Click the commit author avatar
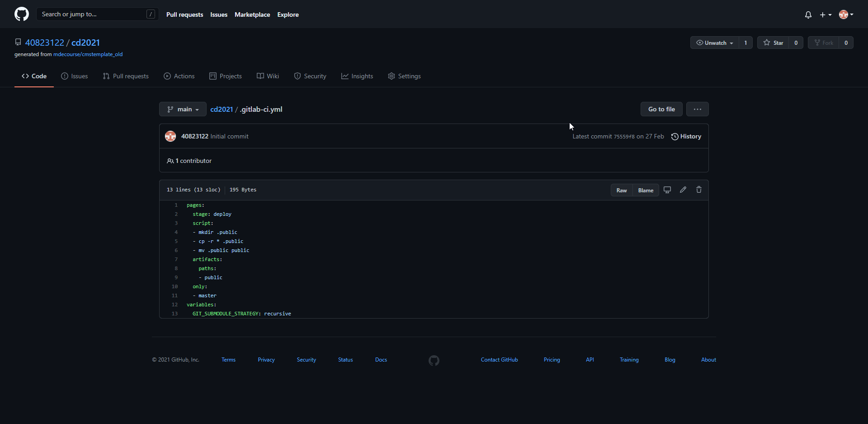 170,136
